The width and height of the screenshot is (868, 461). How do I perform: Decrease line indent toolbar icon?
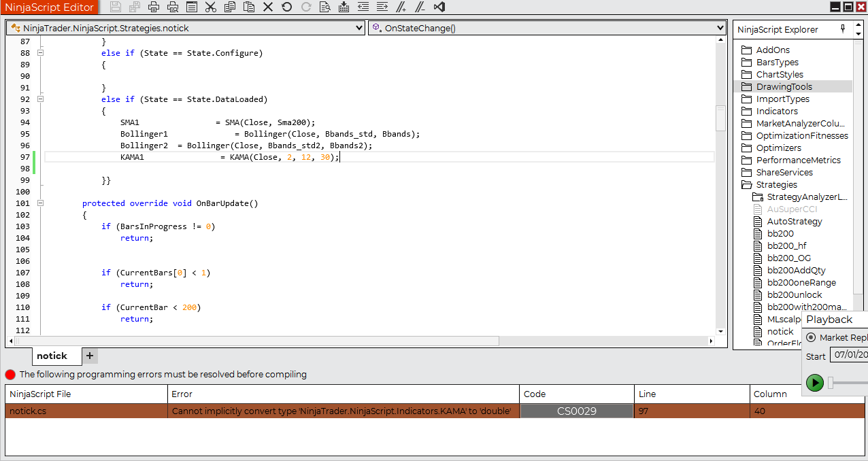tap(363, 7)
